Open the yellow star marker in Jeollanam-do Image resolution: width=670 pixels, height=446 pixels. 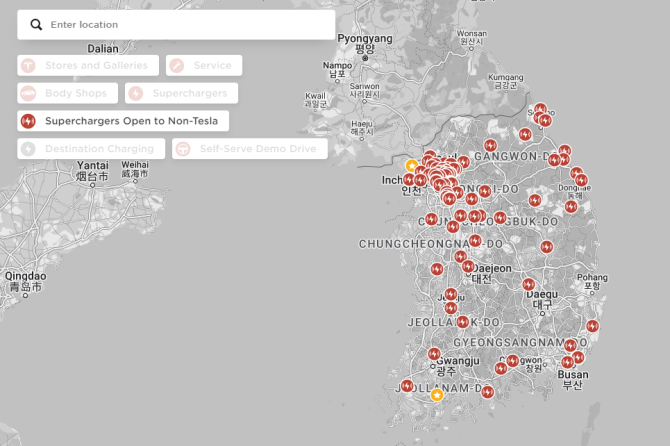pos(437,395)
